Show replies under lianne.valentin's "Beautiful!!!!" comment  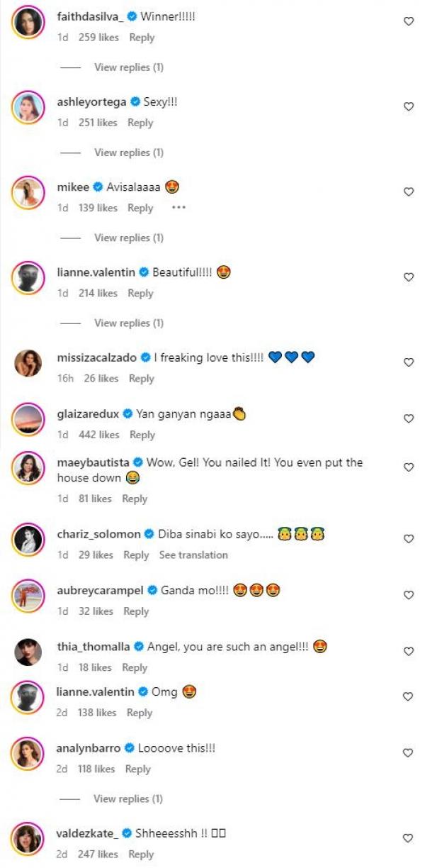128,323
